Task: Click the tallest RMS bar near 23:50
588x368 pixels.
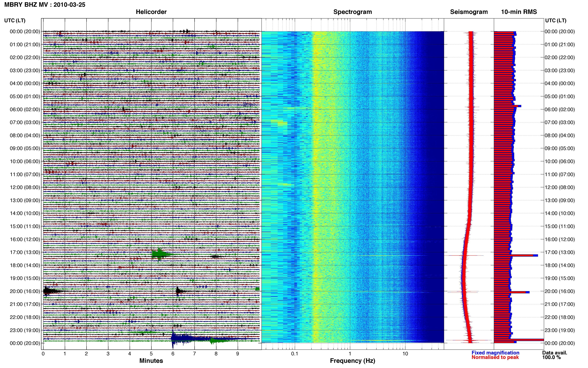Action: pos(519,340)
